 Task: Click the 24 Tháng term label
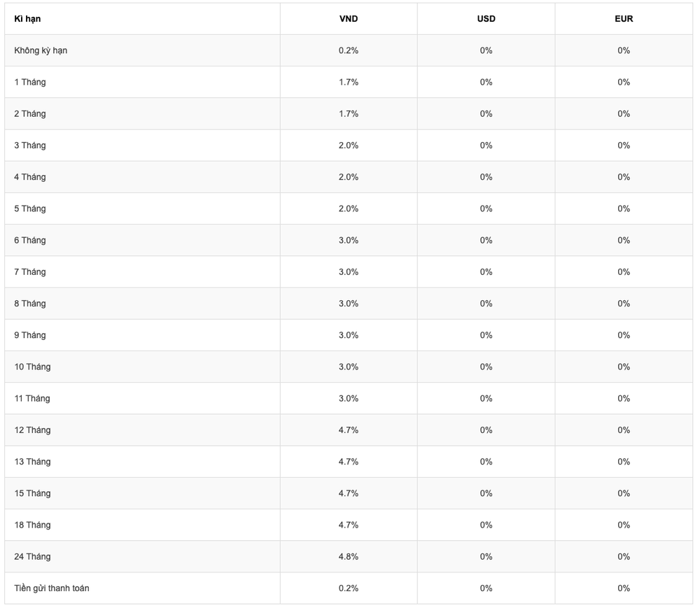[x=32, y=556]
